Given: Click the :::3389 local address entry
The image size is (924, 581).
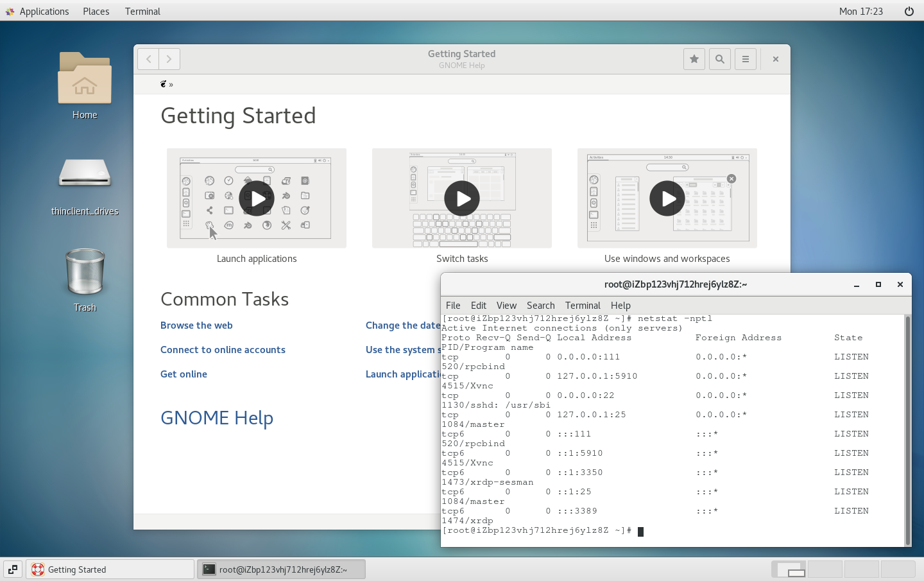Looking at the screenshot, I should 577,511.
